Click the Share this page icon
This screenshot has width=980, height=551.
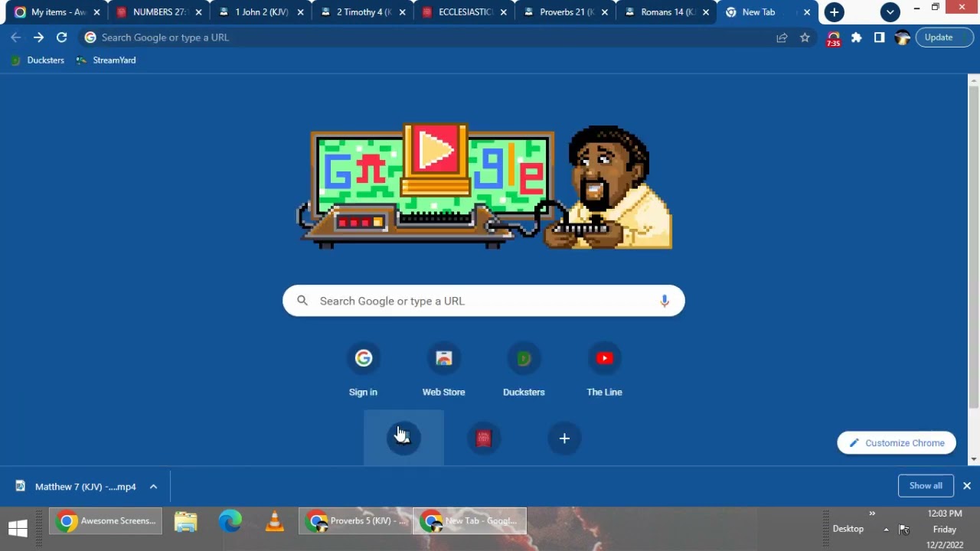(782, 37)
